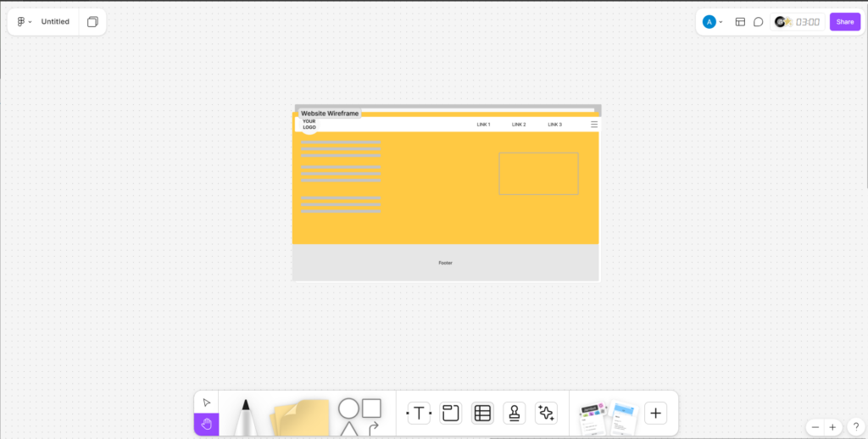Toggle the layout view icon beside comments
Image resolution: width=868 pixels, height=439 pixels.
740,22
